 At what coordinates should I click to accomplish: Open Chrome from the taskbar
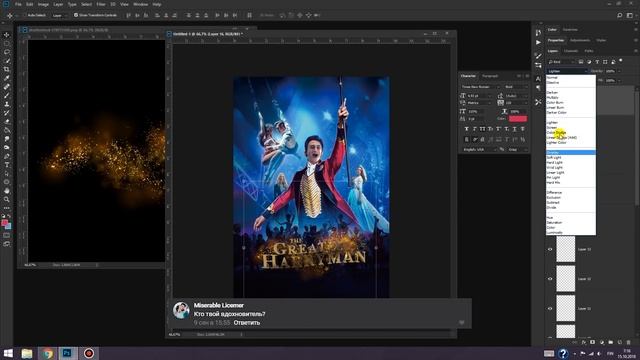click(47, 353)
